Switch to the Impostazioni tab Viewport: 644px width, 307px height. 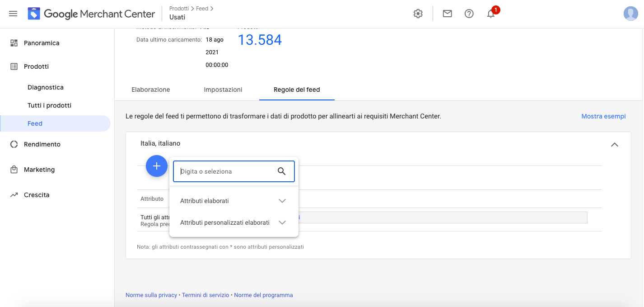[x=223, y=90]
